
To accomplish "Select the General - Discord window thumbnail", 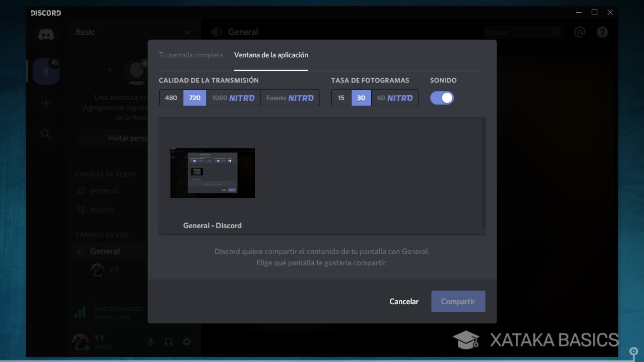I will pyautogui.click(x=212, y=173).
